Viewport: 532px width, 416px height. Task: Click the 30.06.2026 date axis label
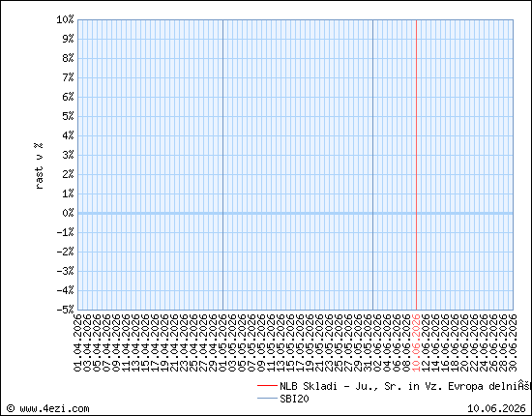(513, 342)
